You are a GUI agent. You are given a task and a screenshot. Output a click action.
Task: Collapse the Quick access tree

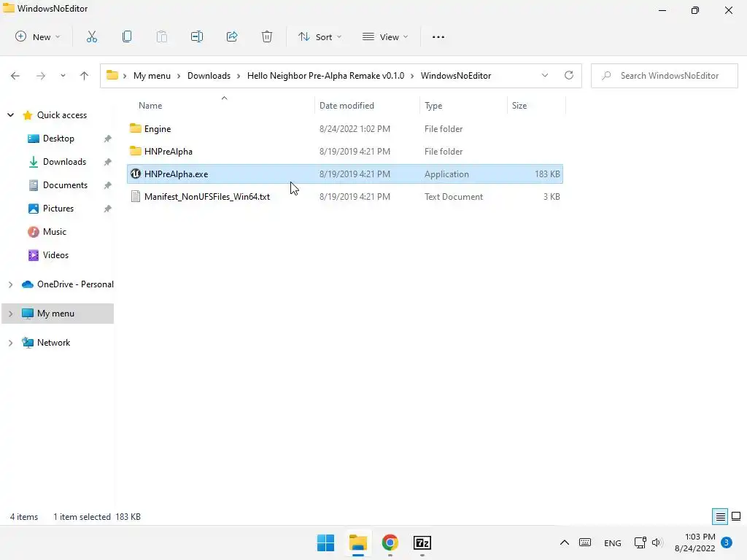(10, 114)
